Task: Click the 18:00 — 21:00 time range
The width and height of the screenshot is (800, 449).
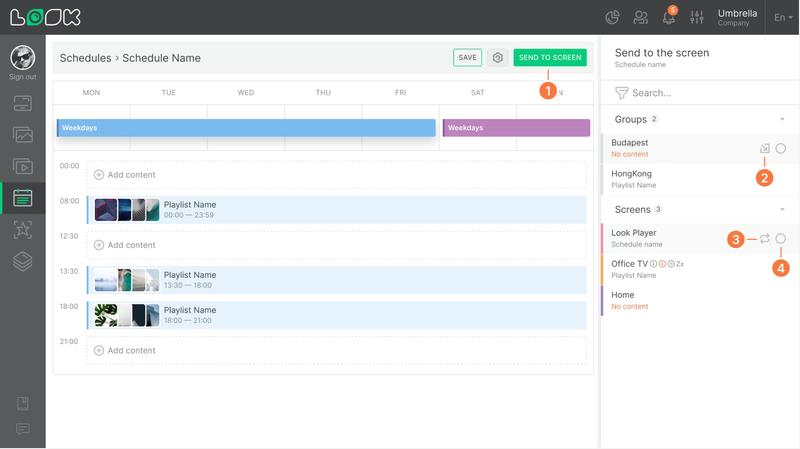Action: tap(188, 320)
